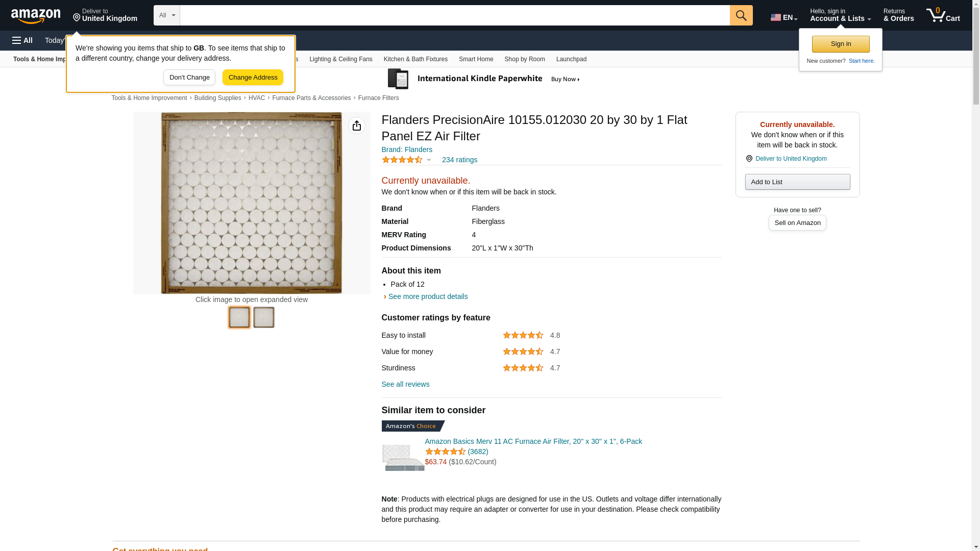Image resolution: width=980 pixels, height=551 pixels.
Task: Click the yellow Sign in button
Action: [x=840, y=44]
